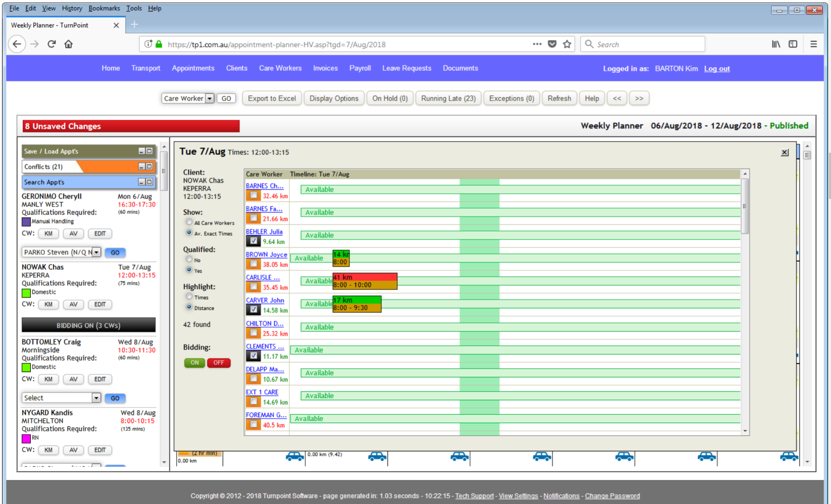The height and width of the screenshot is (504, 831).
Task: Select the 'All Care Workers' radio button
Action: (x=189, y=222)
